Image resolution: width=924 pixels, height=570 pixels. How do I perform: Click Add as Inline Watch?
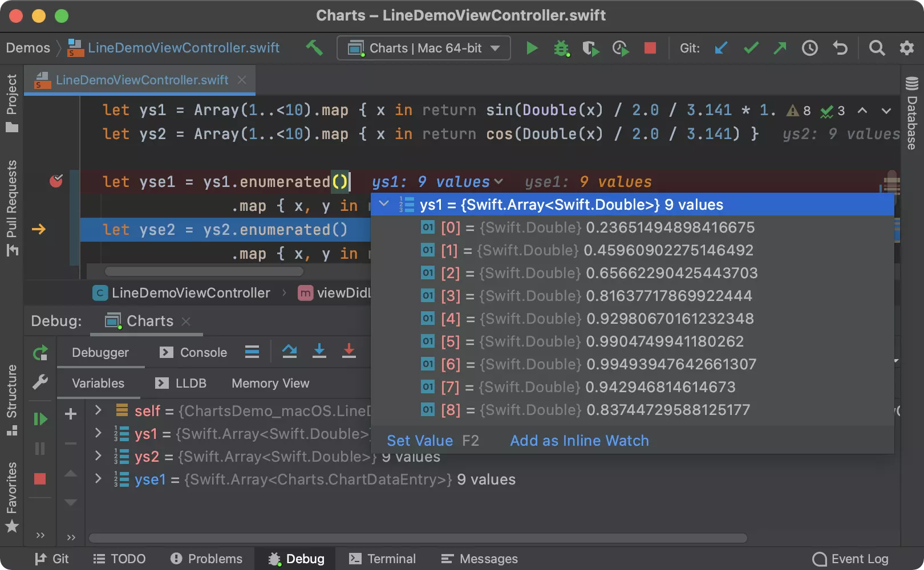coord(579,441)
